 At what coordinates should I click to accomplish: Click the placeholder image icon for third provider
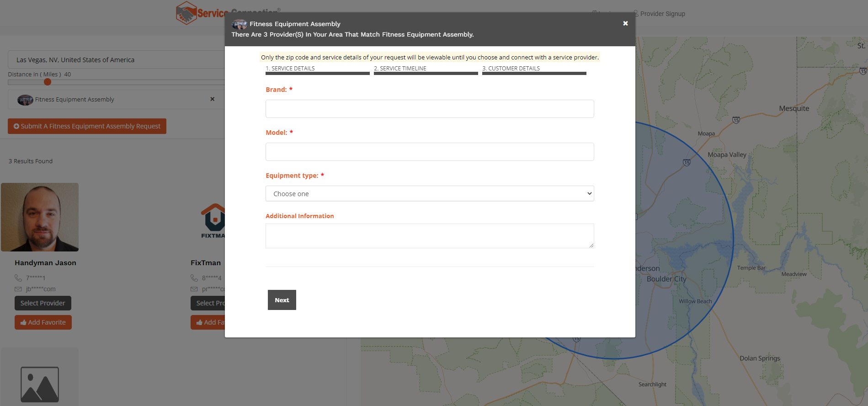click(x=40, y=384)
